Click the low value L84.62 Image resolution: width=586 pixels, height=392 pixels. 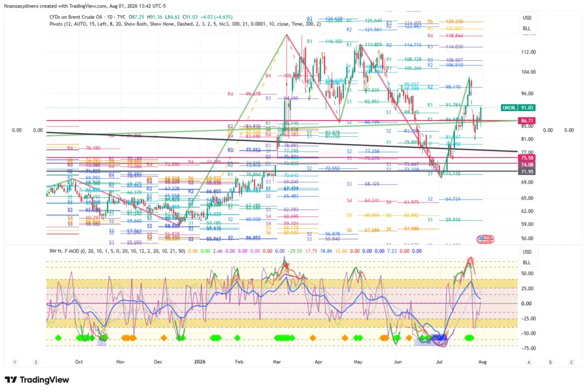coord(172,17)
